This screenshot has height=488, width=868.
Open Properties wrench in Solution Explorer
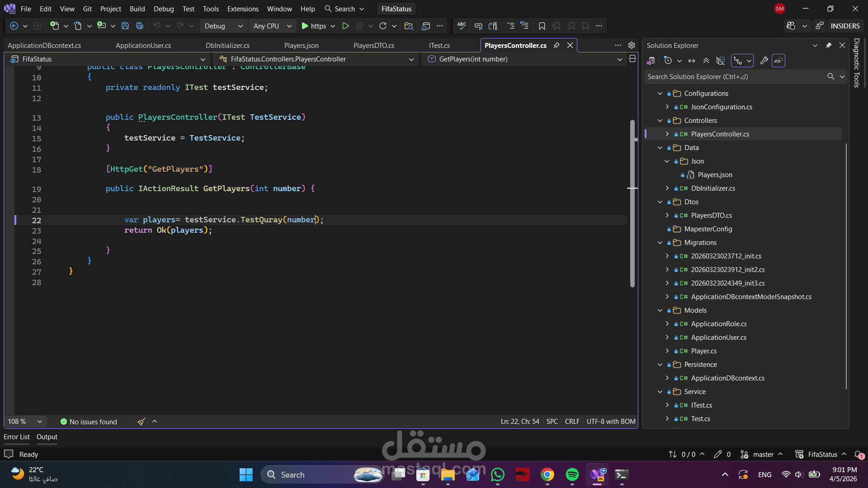[x=764, y=61]
